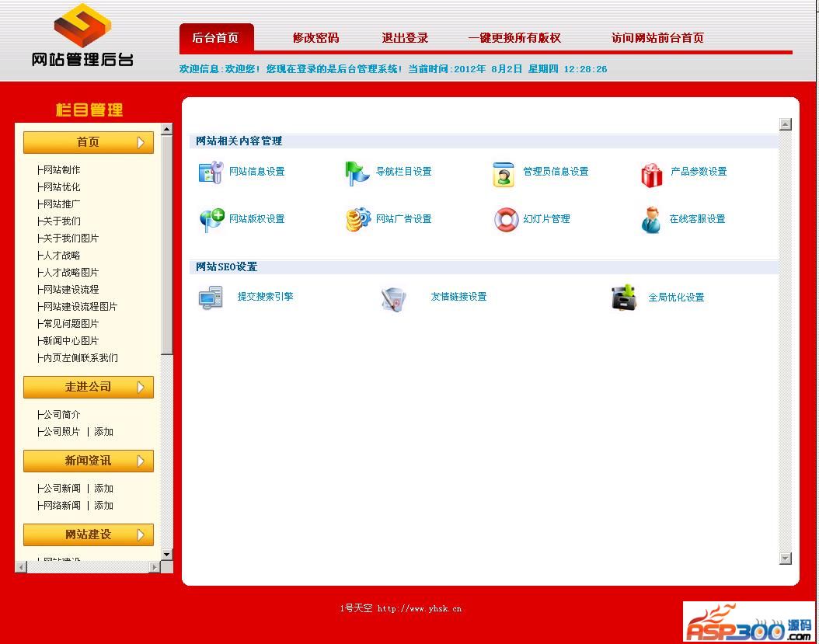Click sidebar scrollbar up arrow
Viewport: 819px width, 644px height.
(x=166, y=129)
